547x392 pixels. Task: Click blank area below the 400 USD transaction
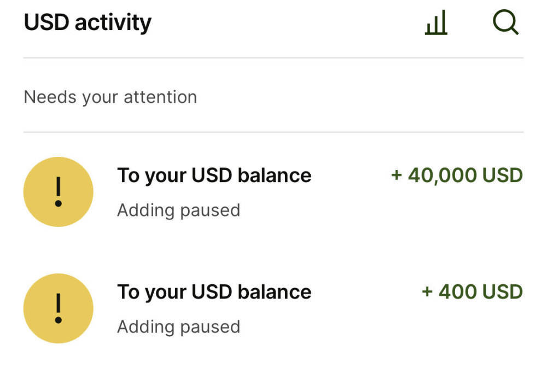tap(273, 369)
